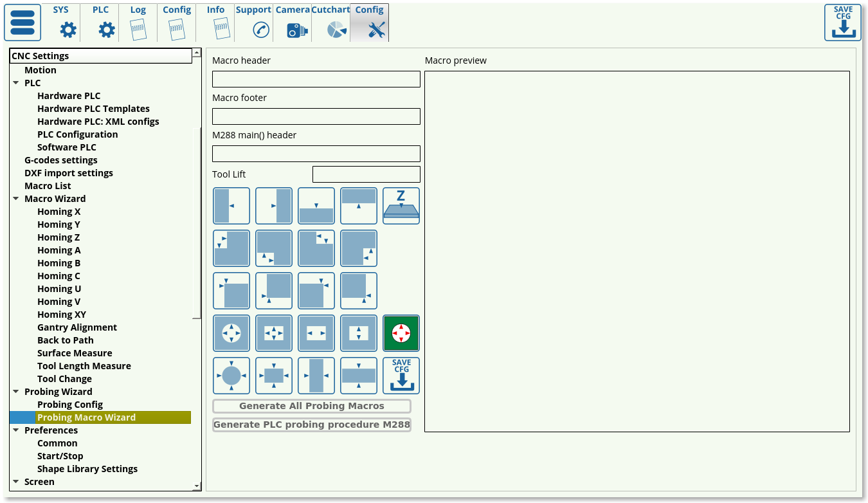This screenshot has width=868, height=503.
Task: Collapse the Macro Wizard tree node
Action: [x=16, y=199]
